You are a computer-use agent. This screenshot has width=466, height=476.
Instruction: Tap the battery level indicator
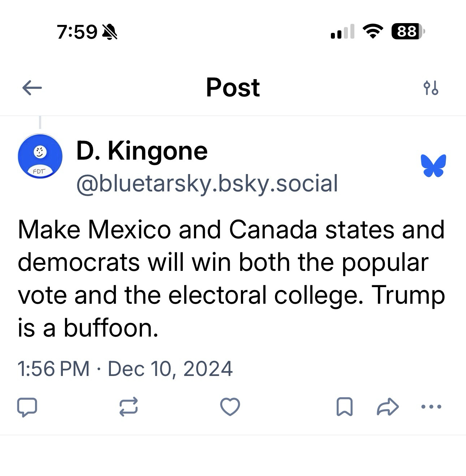[408, 31]
